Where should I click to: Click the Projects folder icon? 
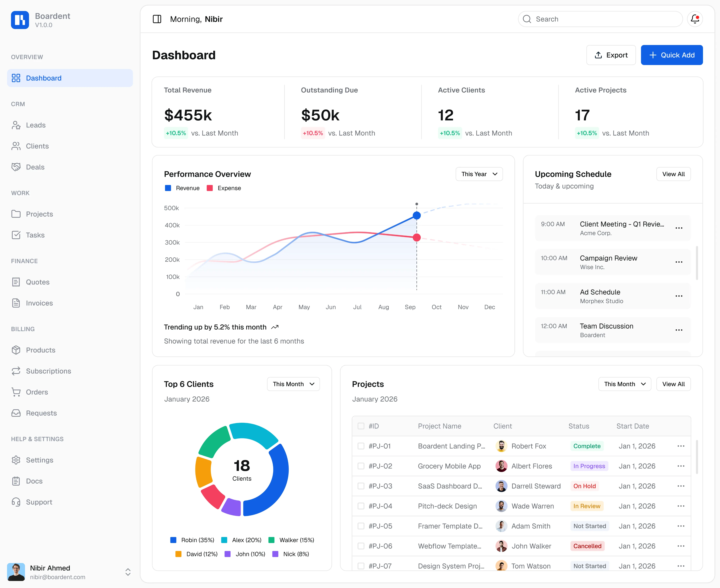coord(16,214)
